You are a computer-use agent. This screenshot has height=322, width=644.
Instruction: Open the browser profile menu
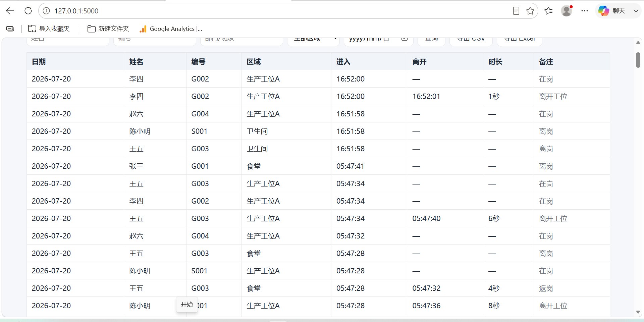(x=567, y=11)
